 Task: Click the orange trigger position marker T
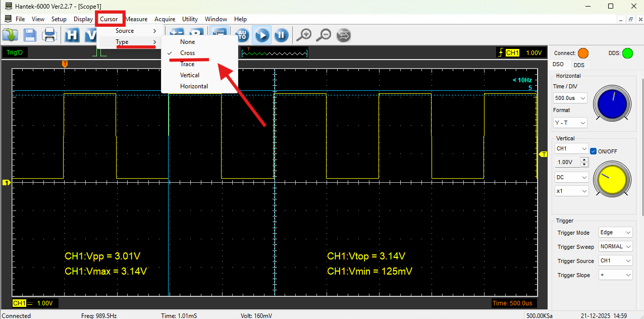click(65, 64)
